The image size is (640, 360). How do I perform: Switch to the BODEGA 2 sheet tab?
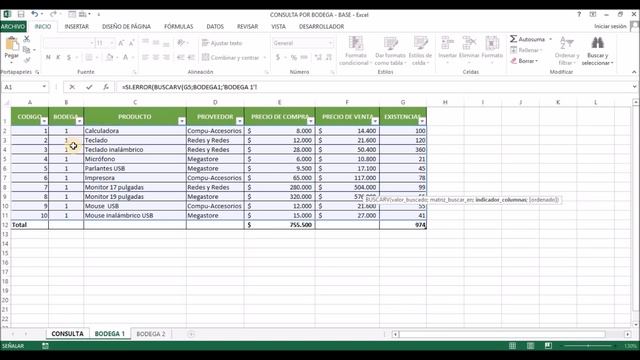[x=151, y=334]
